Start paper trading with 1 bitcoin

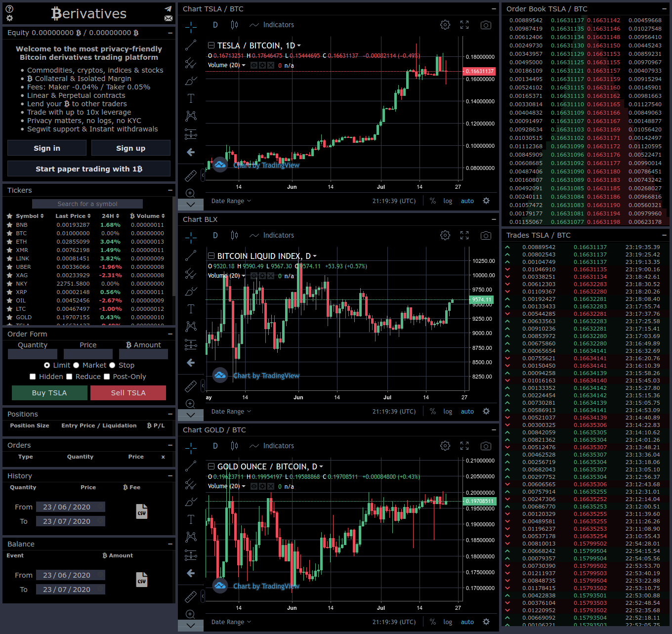pos(89,169)
